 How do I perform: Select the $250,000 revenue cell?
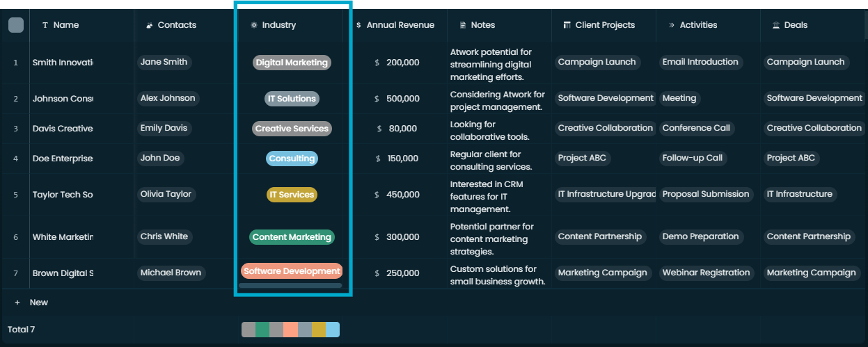coord(395,273)
